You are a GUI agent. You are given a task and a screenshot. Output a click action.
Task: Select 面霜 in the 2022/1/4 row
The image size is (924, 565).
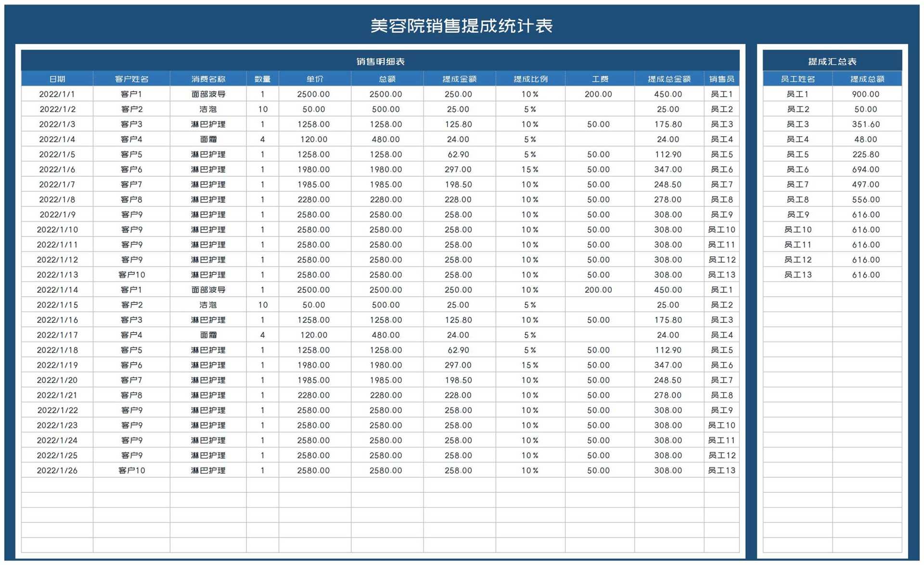[x=208, y=139]
